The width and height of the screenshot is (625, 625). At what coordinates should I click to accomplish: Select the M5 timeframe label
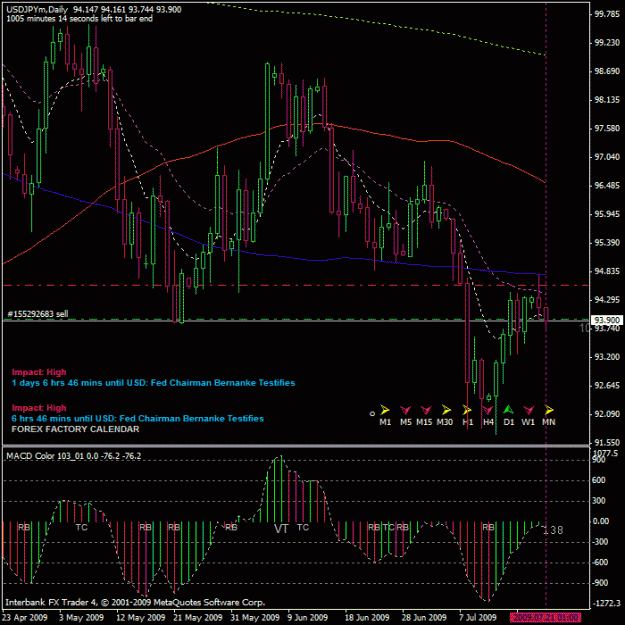coord(406,422)
